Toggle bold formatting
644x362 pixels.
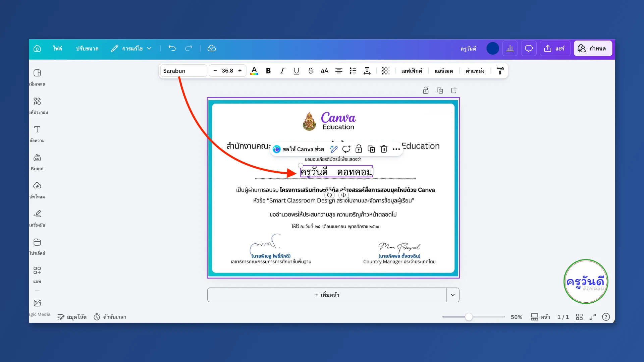tap(268, 70)
